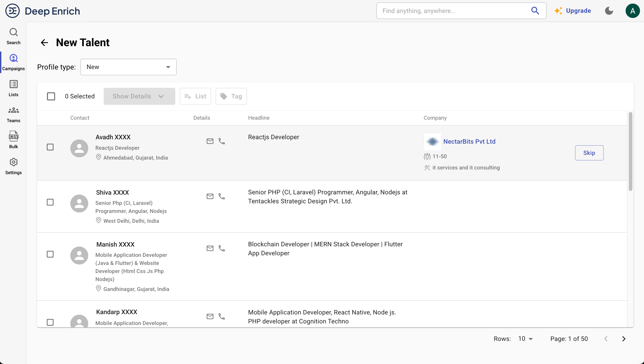
Task: Open Bulk CSV in sidebar
Action: (x=14, y=140)
